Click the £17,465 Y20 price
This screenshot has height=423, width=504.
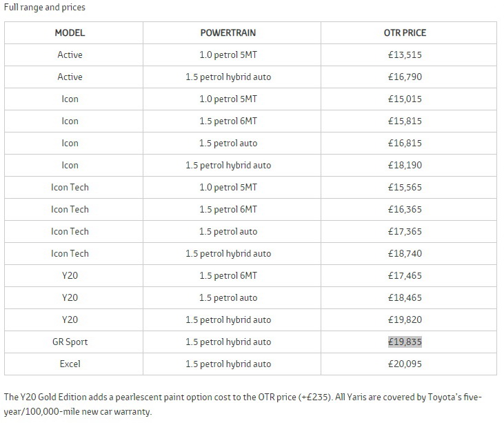405,275
